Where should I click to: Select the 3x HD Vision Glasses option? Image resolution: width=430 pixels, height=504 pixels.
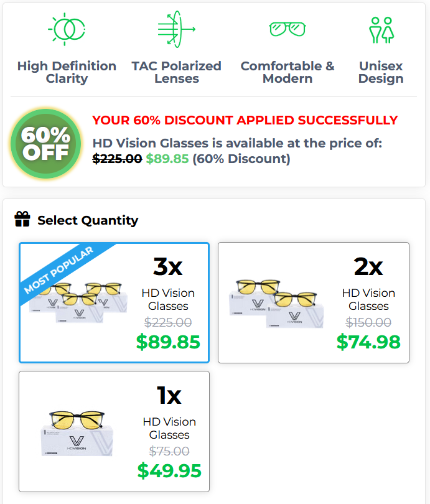tap(114, 302)
